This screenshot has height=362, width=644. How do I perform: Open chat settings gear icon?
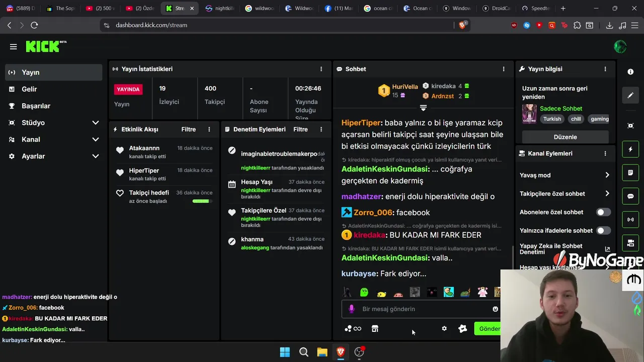(x=444, y=328)
